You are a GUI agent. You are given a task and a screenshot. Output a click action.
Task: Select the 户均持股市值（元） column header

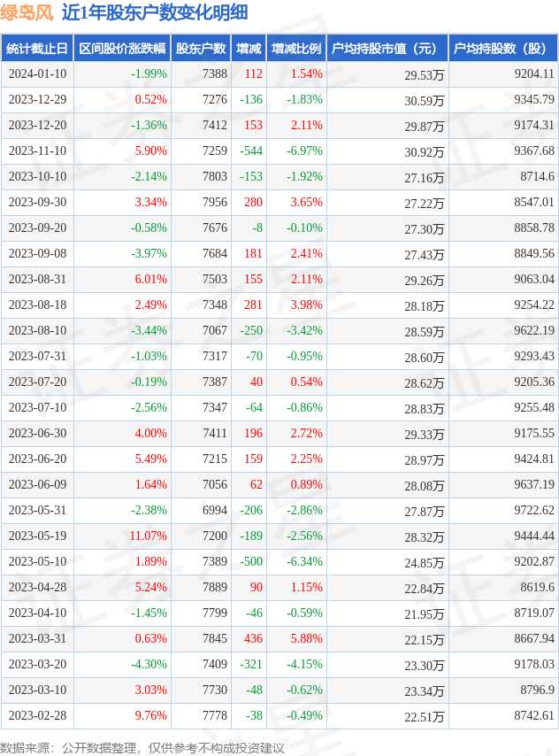pos(387,49)
